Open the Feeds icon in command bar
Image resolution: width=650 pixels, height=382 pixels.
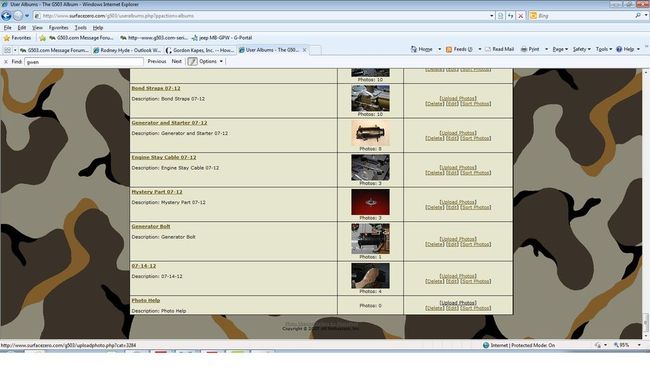coord(449,49)
